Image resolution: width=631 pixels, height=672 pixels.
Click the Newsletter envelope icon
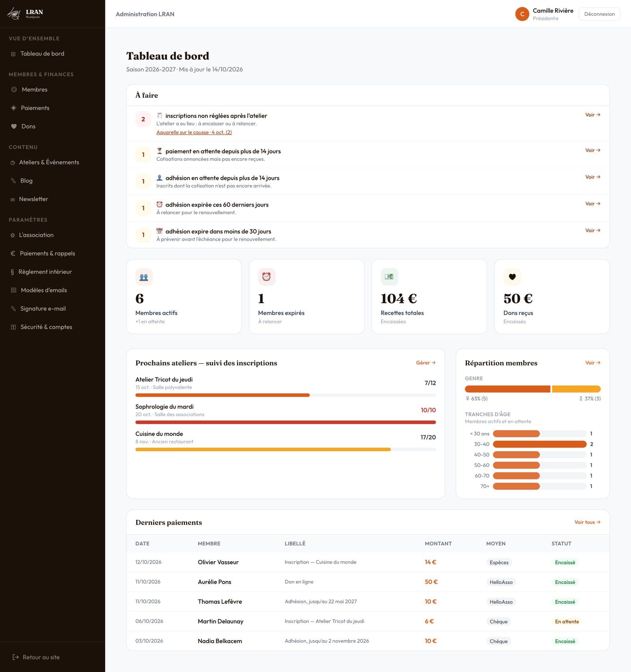[x=13, y=200]
